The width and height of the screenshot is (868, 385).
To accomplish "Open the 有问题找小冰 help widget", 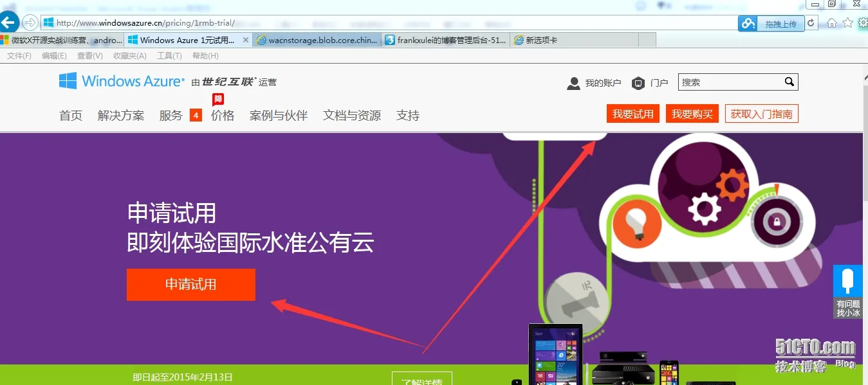I will [849, 292].
